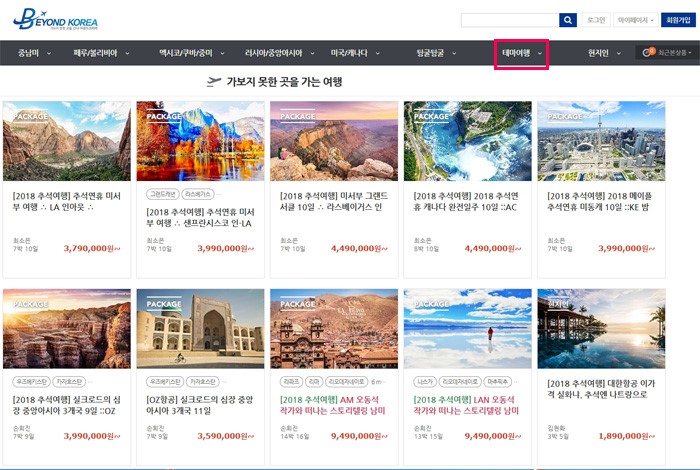This screenshot has width=700, height=470.
Task: Click 리오데자네이로 tag on the LAN 오동석 card
Action: [460, 382]
